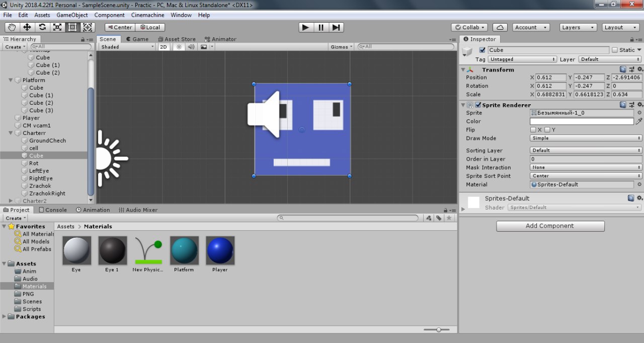Viewport: 644px width, 343px height.
Task: Search project by label icon
Action: pos(439,218)
